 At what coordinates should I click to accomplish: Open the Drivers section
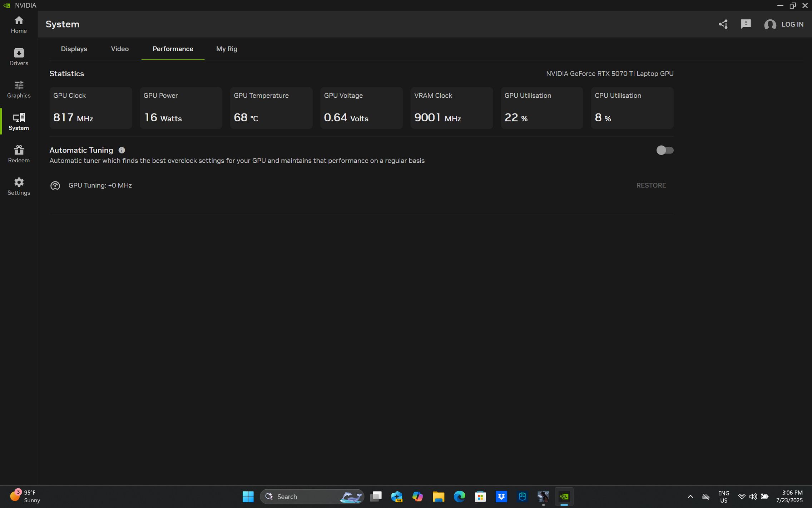tap(19, 57)
